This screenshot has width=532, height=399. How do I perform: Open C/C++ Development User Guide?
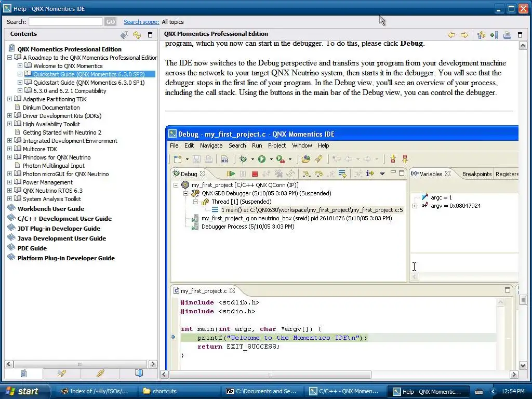64,219
